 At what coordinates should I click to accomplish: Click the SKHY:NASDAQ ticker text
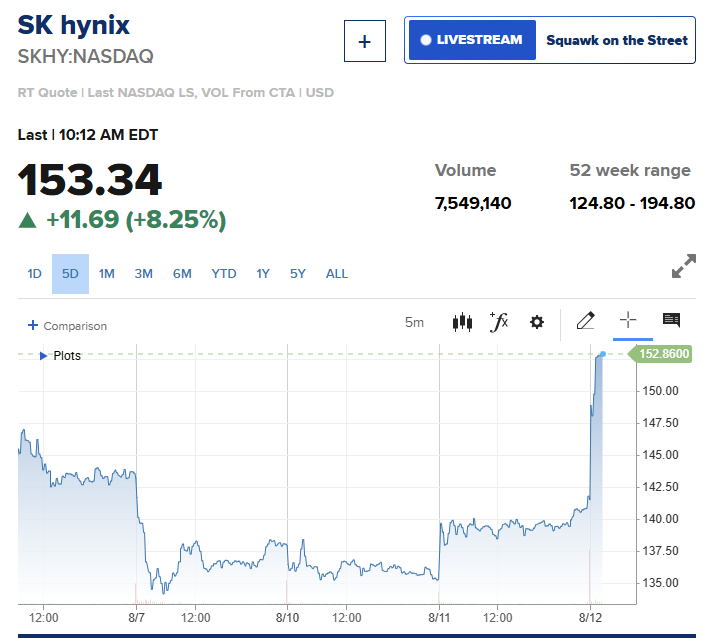click(x=86, y=56)
